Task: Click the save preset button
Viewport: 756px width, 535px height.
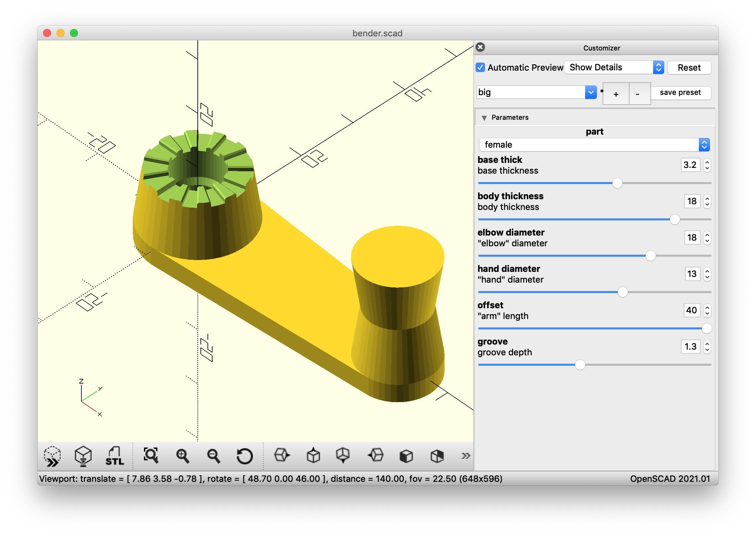Action: click(680, 93)
